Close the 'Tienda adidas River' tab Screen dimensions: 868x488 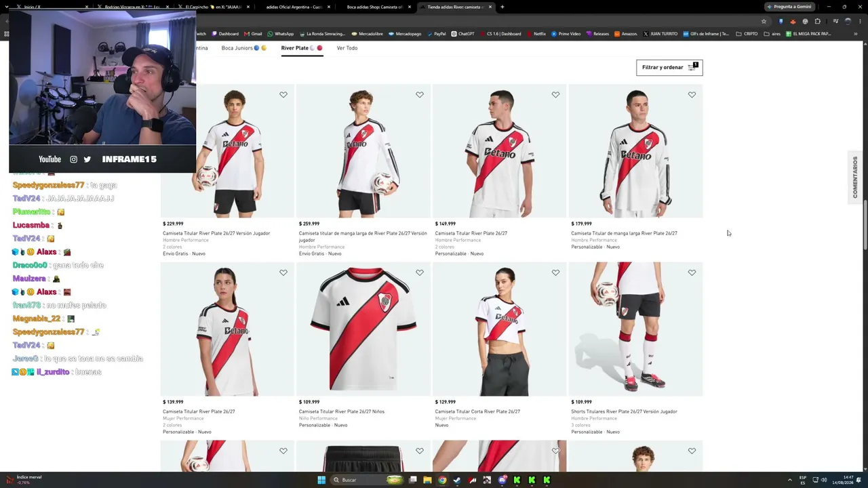tap(490, 7)
